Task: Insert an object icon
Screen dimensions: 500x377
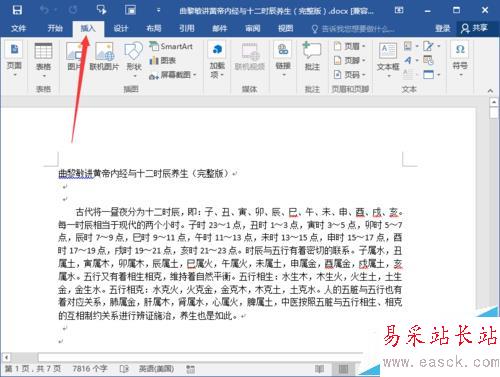Action: pos(431,74)
